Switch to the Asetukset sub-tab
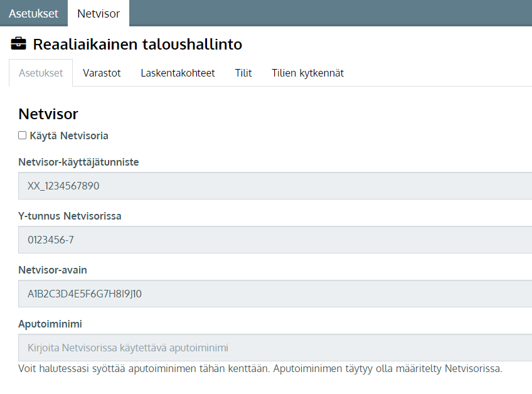Screen dimensions: 532x394 [x=41, y=73]
